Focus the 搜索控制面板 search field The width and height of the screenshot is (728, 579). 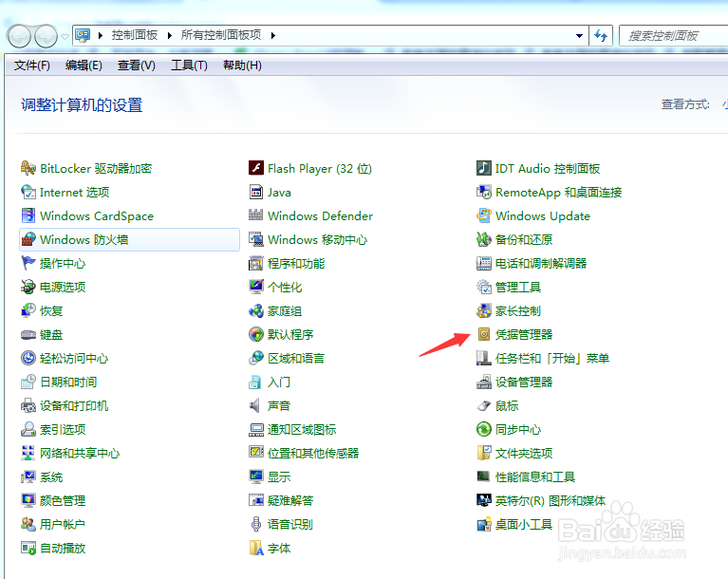[673, 36]
